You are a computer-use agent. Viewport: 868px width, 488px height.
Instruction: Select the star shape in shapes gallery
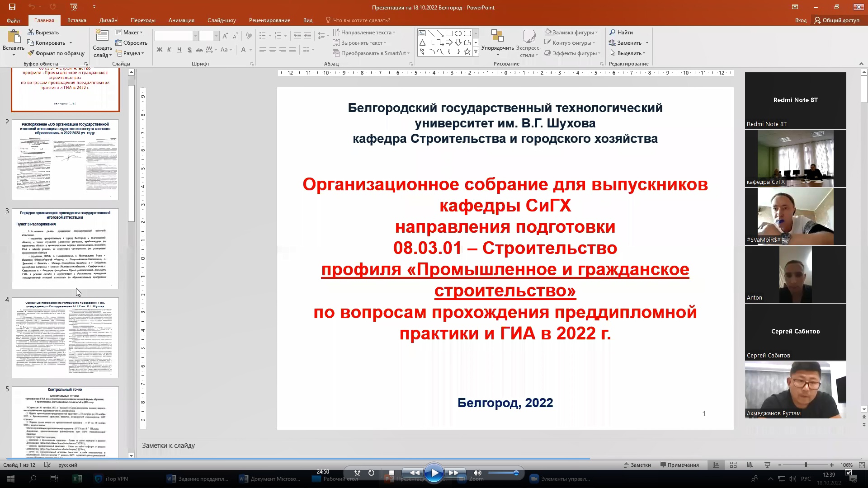click(467, 52)
